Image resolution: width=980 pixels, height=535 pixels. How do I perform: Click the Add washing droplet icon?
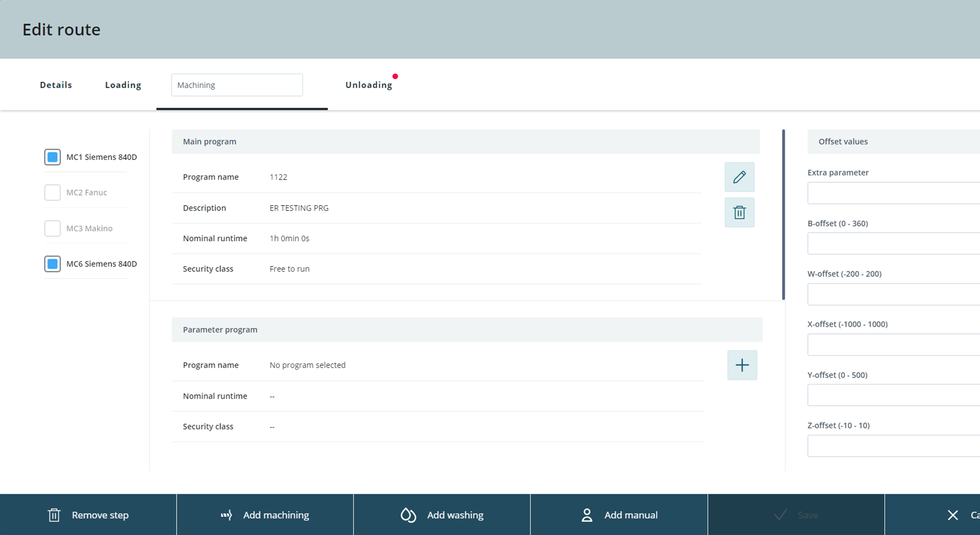408,515
